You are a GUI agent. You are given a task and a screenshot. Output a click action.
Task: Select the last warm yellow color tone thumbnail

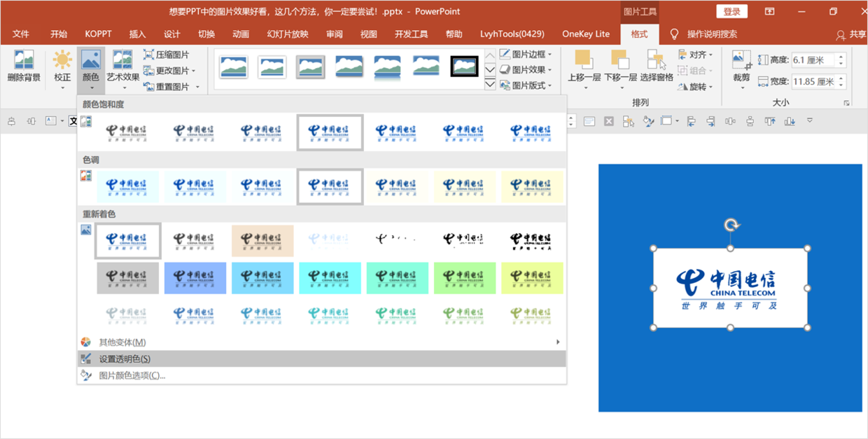pyautogui.click(x=532, y=187)
